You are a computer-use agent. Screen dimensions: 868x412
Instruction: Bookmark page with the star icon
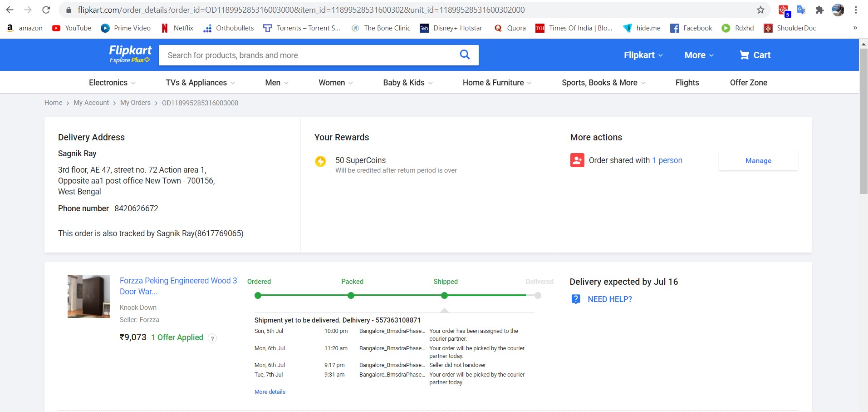(x=761, y=10)
